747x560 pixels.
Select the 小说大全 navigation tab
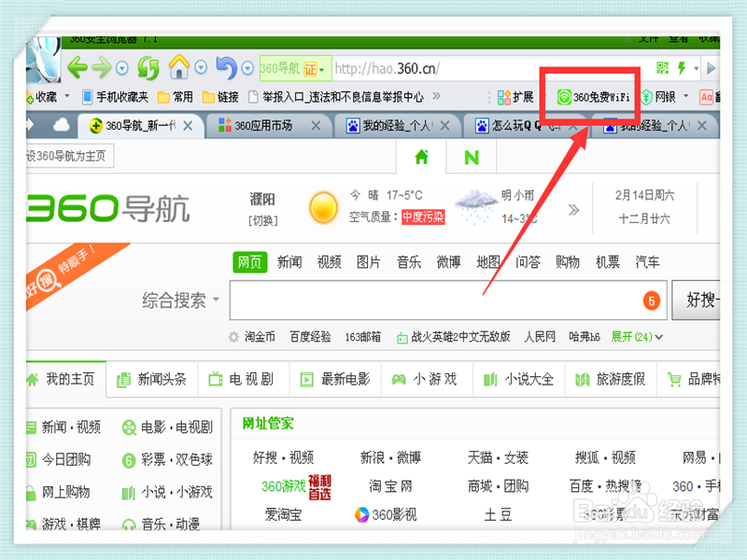click(519, 379)
